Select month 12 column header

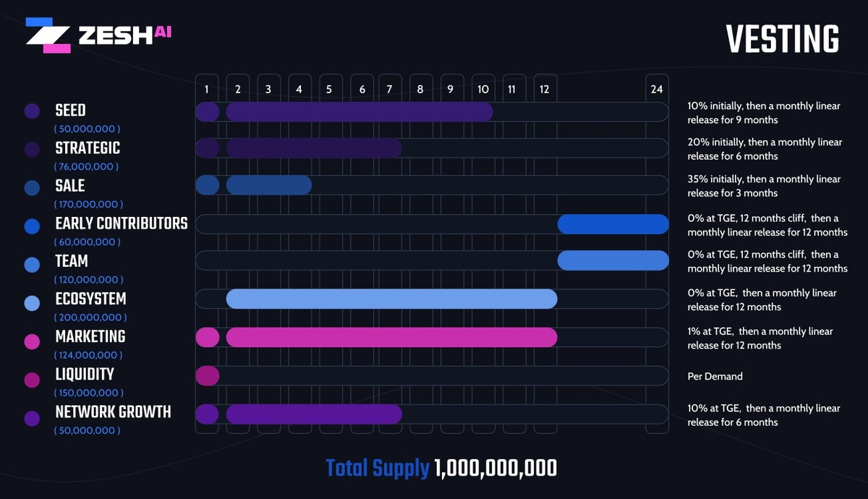(x=544, y=90)
